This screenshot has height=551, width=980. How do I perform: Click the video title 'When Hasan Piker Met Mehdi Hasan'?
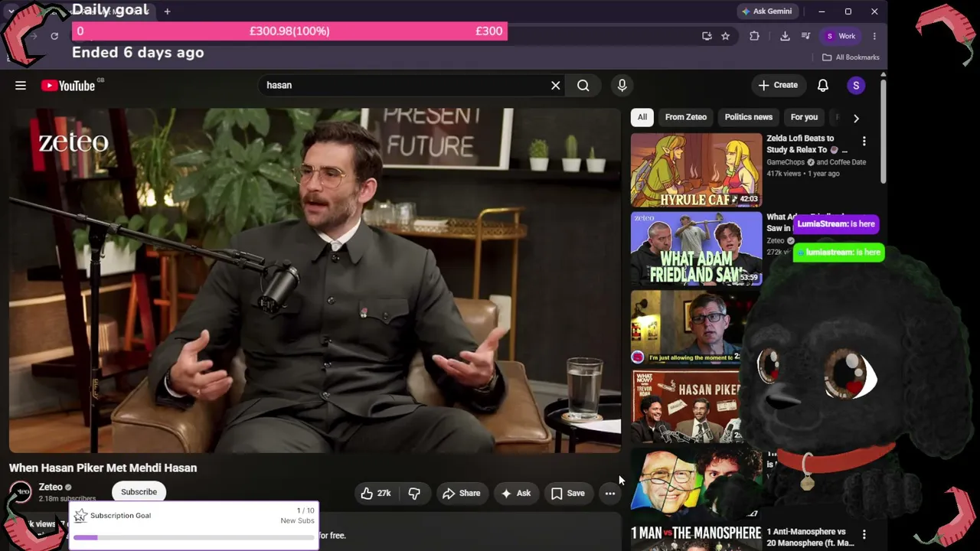(x=103, y=468)
